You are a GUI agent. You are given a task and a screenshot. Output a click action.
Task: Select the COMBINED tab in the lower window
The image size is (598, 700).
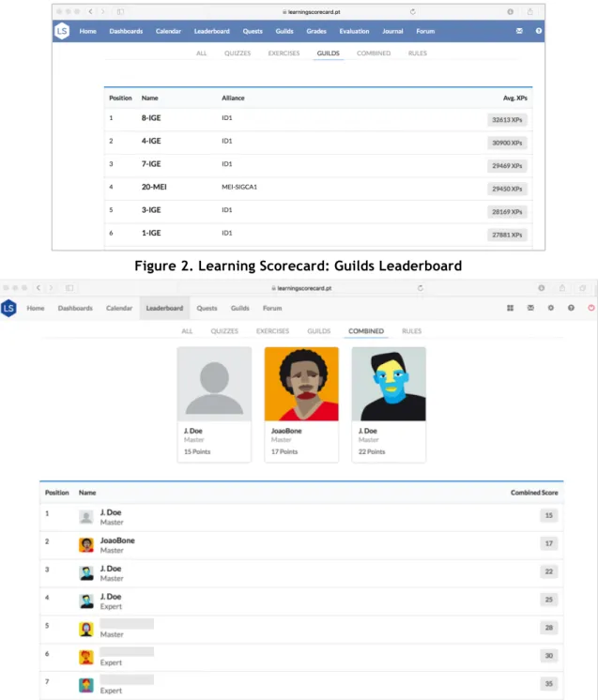(366, 331)
